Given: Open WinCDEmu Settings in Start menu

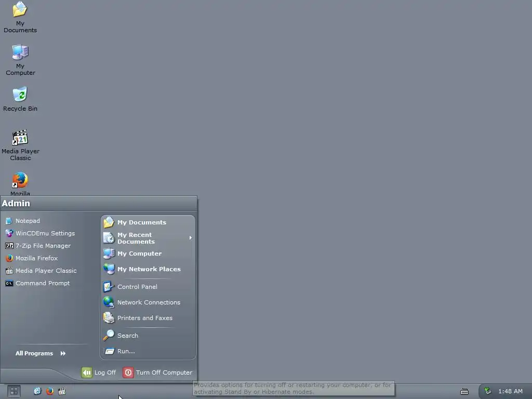Looking at the screenshot, I should [x=40, y=233].
